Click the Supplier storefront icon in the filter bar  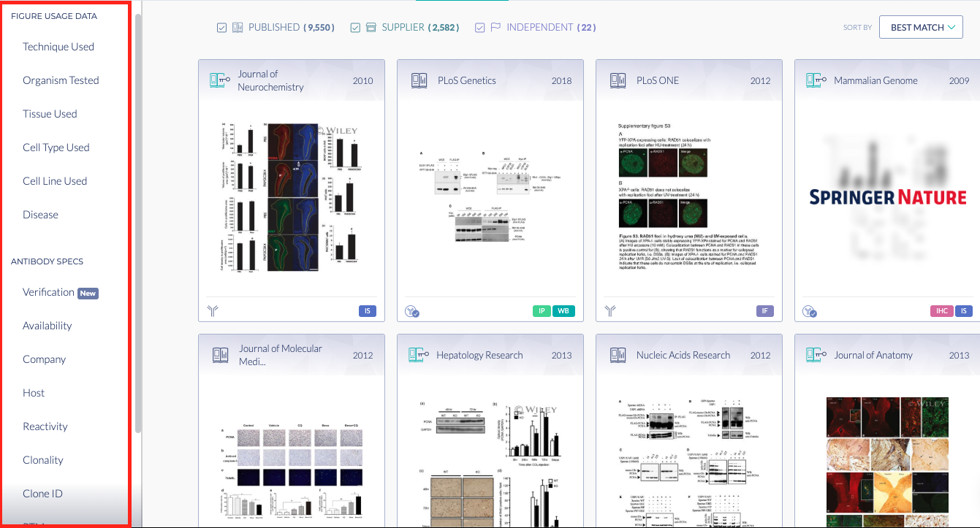[371, 28]
